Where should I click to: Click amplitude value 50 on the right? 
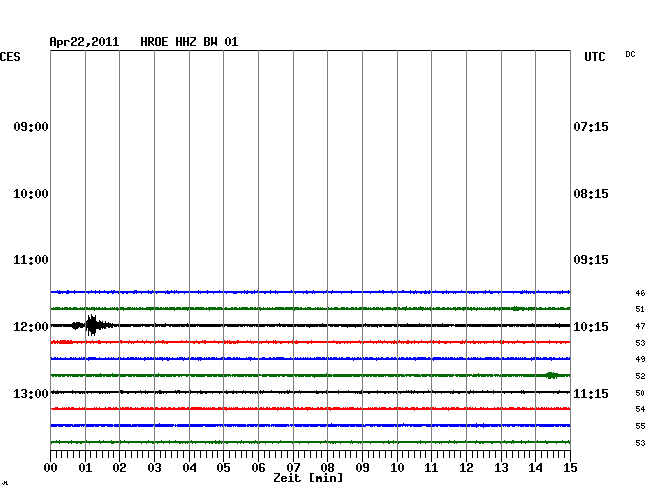pos(640,393)
